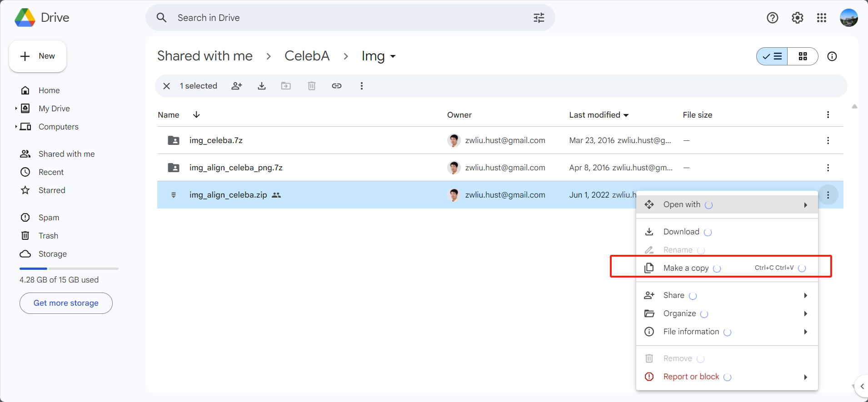Select Download in the context menu

tap(681, 232)
